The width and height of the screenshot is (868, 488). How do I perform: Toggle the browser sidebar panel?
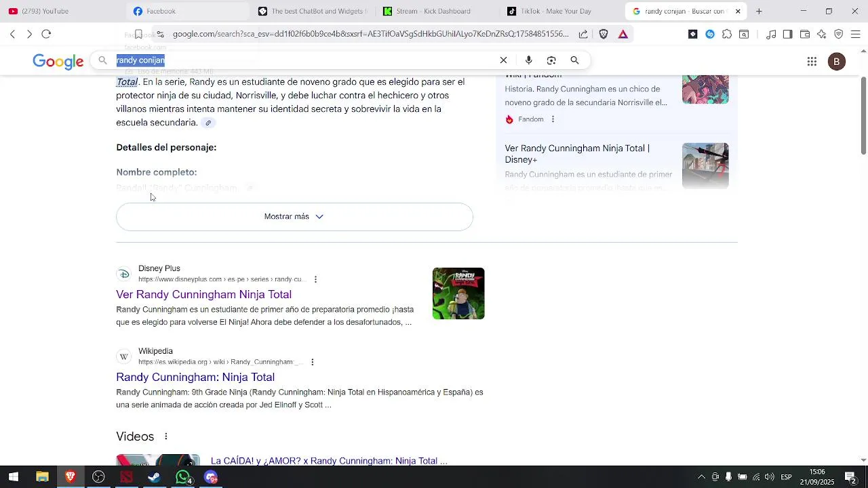787,34
